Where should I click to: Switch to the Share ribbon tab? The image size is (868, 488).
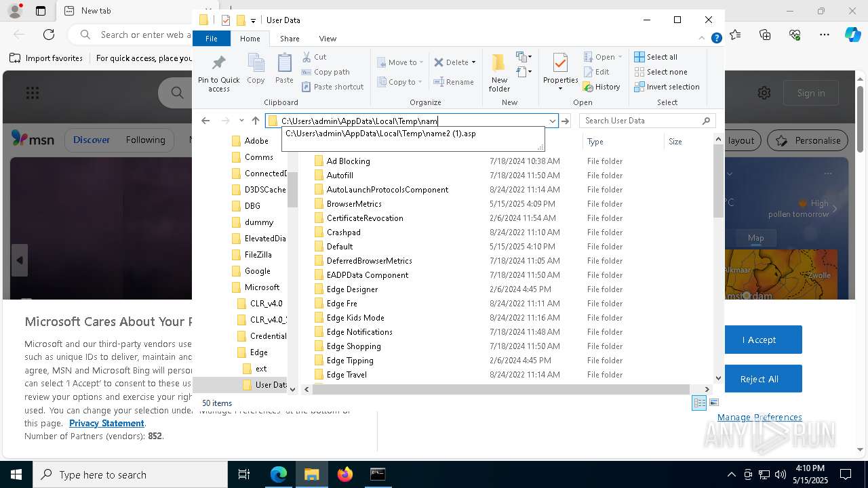(290, 39)
